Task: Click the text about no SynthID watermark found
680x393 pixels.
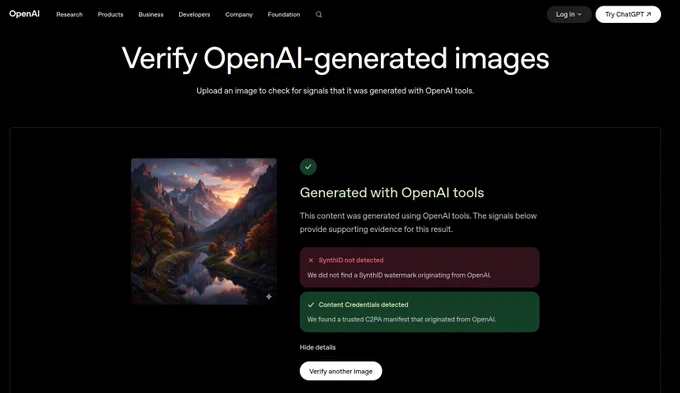Action: coord(399,275)
